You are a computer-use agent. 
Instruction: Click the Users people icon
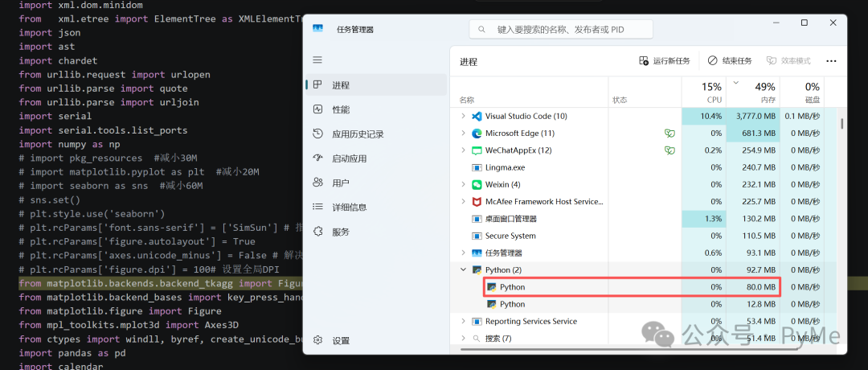[x=317, y=183]
